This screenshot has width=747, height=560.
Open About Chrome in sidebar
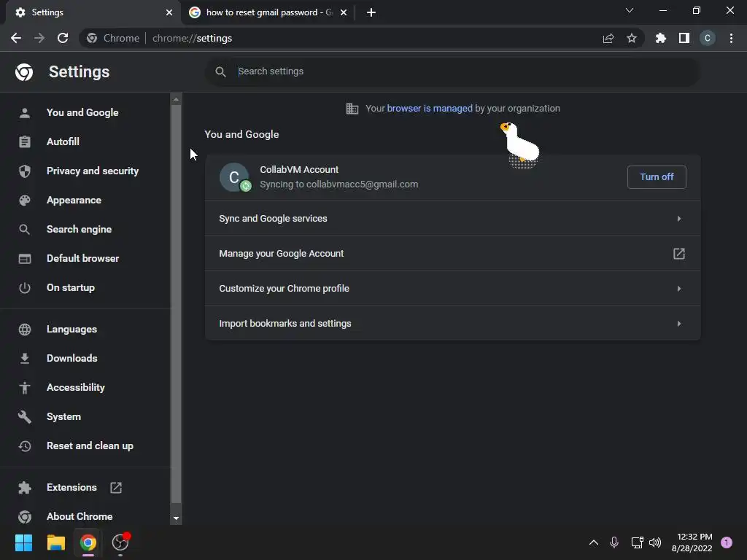(80, 517)
